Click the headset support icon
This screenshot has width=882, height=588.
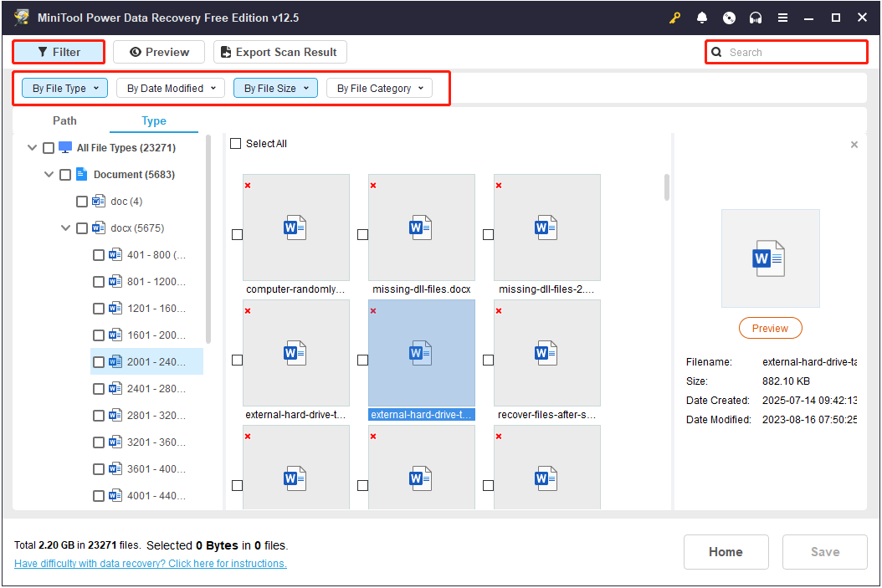756,17
